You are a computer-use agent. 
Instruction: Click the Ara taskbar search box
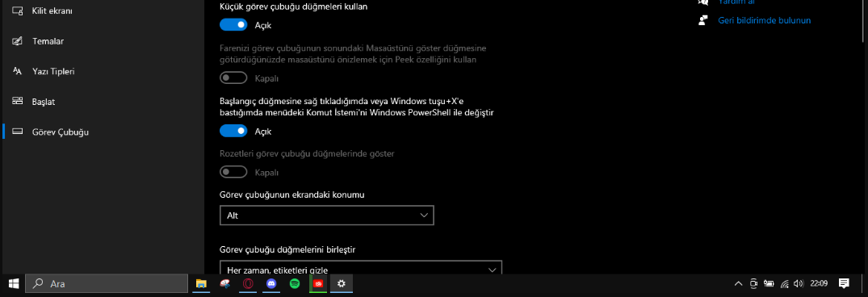[107, 284]
